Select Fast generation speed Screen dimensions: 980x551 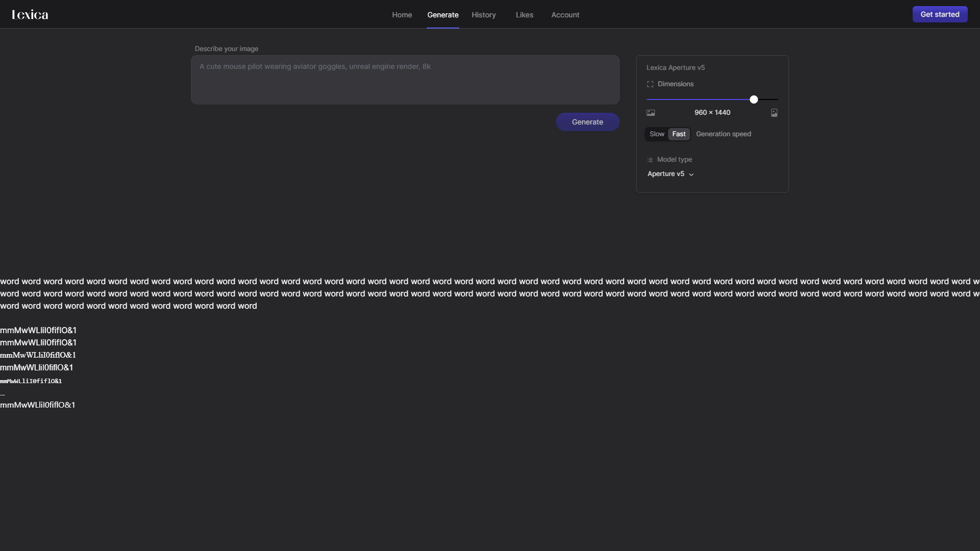679,134
